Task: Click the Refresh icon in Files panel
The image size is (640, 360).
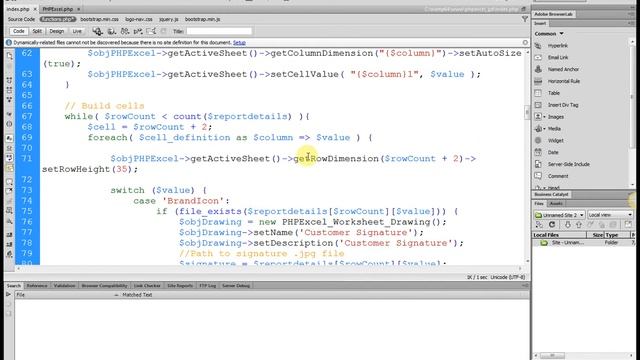Action: click(x=552, y=224)
